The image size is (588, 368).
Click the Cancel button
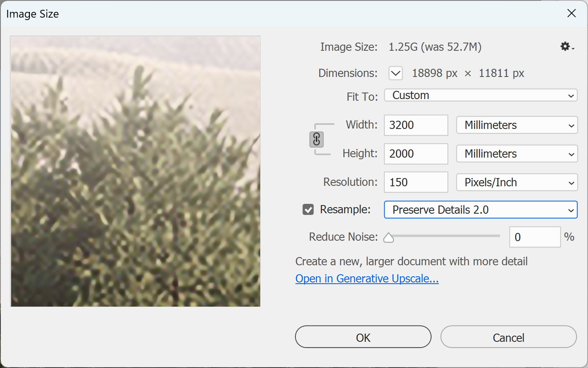[509, 337]
